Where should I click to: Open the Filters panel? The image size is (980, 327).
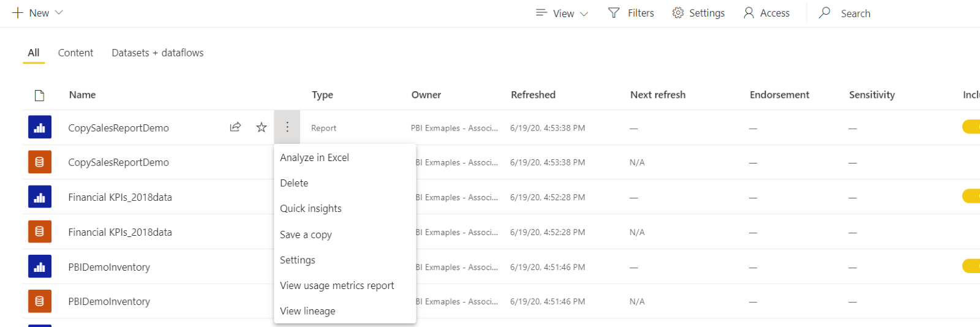(x=631, y=13)
